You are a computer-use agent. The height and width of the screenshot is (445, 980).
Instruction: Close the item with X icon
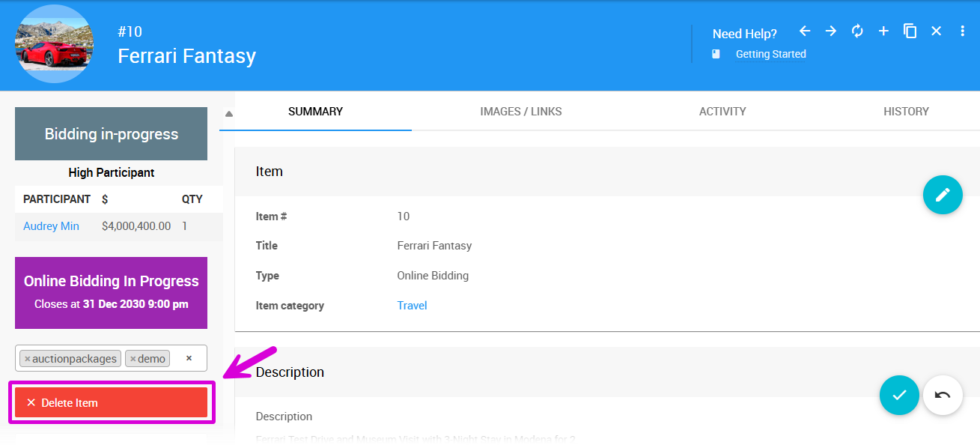click(x=936, y=31)
